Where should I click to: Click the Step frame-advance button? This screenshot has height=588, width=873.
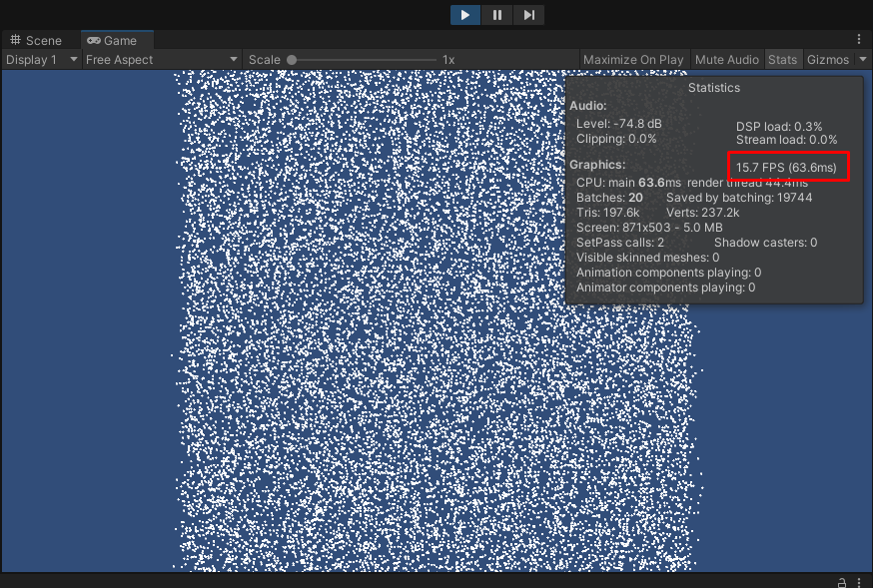[528, 15]
